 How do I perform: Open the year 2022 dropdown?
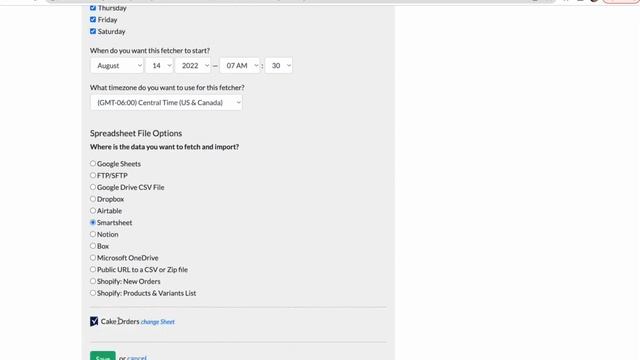193,66
